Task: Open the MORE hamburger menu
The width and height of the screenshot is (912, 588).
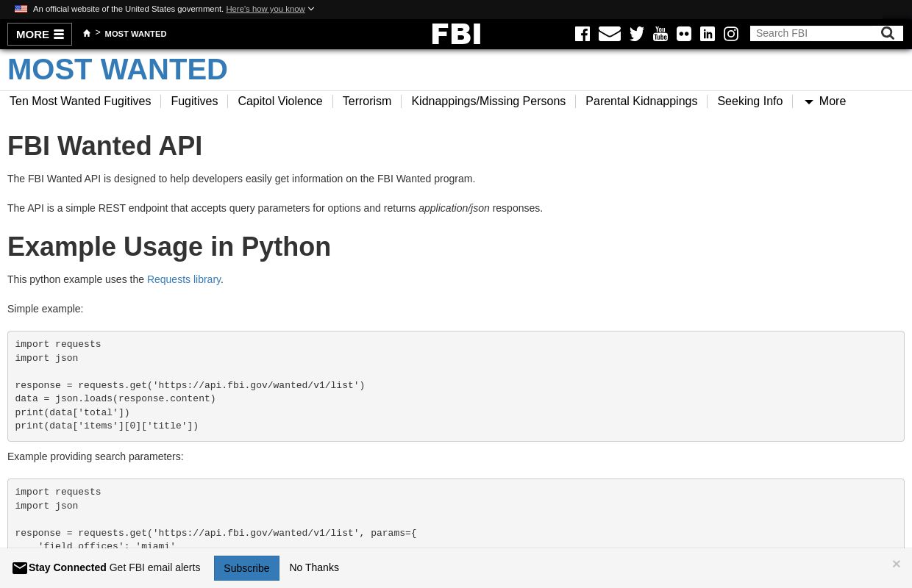Action: pyautogui.click(x=40, y=34)
